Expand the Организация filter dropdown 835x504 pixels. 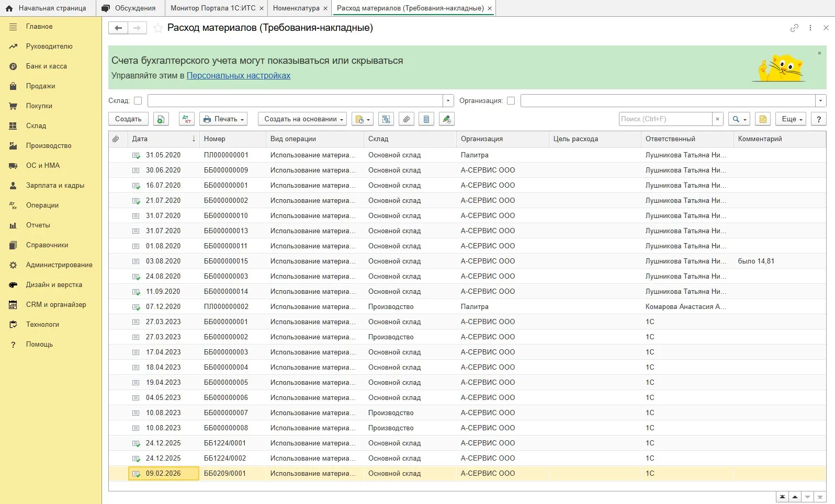click(821, 101)
